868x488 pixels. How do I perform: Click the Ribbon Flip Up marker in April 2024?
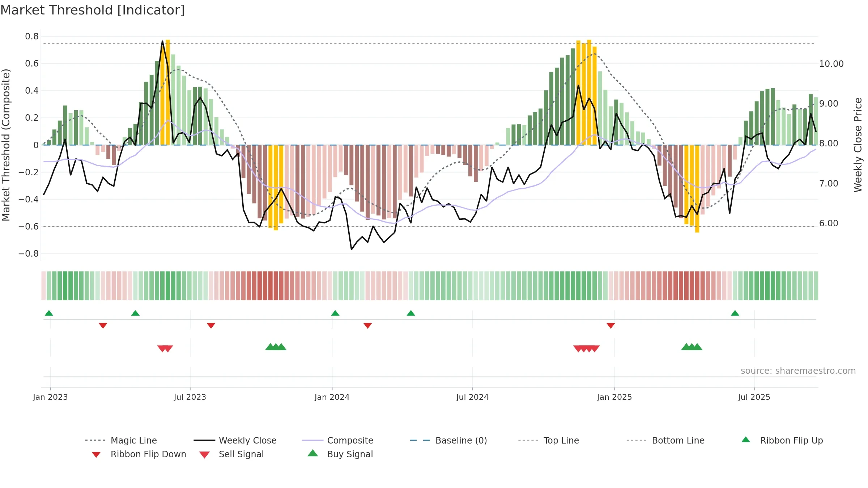tap(411, 313)
